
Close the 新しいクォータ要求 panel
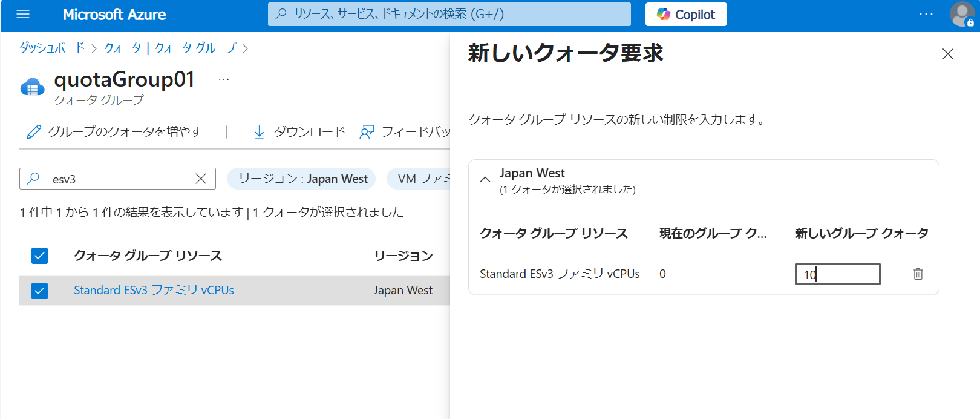(x=948, y=54)
